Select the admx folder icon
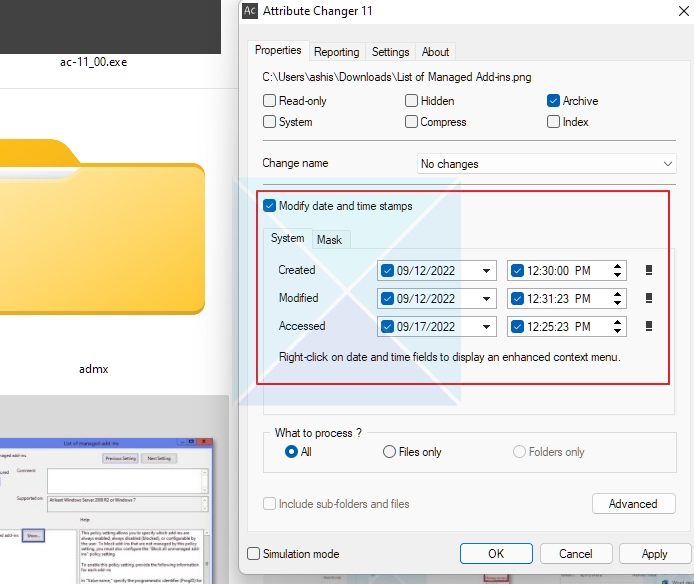The height and width of the screenshot is (584, 694). pos(102,227)
